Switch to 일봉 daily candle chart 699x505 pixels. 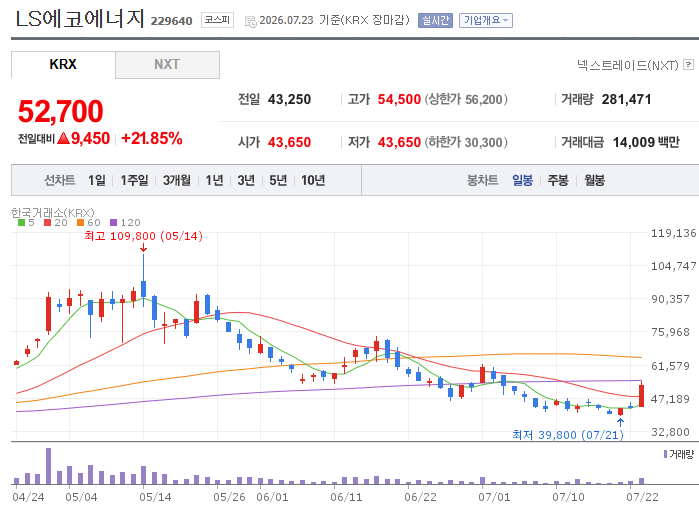[522, 180]
